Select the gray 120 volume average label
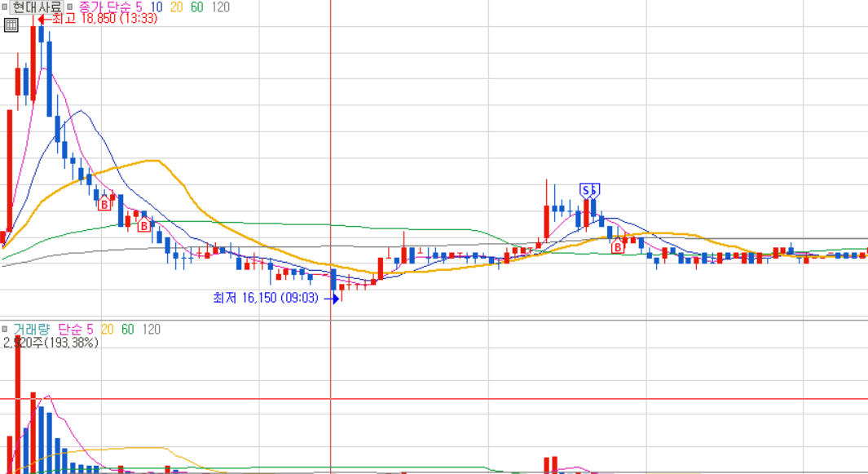The width and height of the screenshot is (868, 474). pos(151,330)
